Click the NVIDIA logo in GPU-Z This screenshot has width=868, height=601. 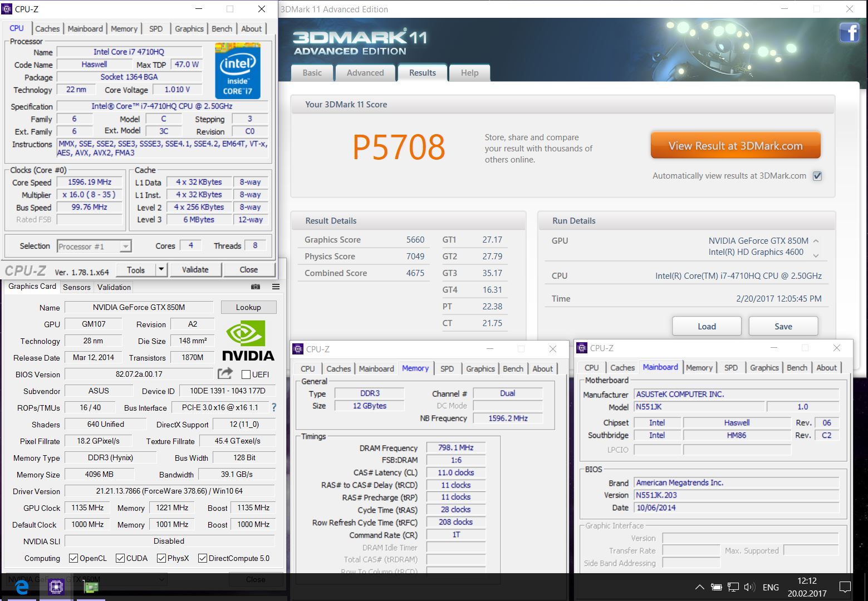(x=248, y=341)
